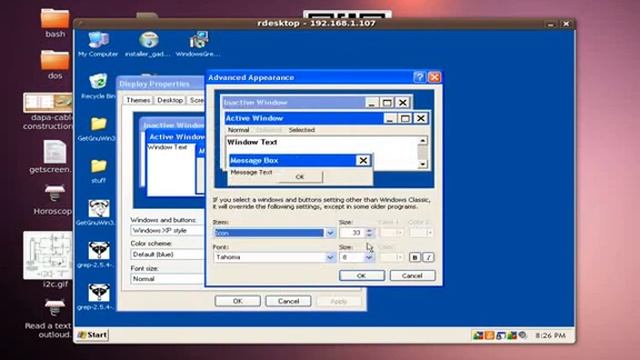
Task: Click the OK button inside Message Box preview
Action: (x=300, y=177)
